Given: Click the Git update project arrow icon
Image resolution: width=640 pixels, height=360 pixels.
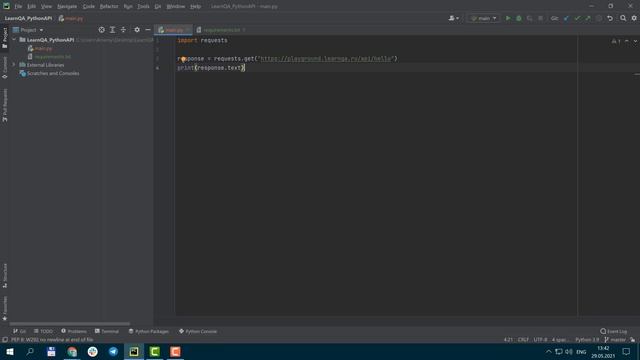Looking at the screenshot, I should (x=566, y=18).
